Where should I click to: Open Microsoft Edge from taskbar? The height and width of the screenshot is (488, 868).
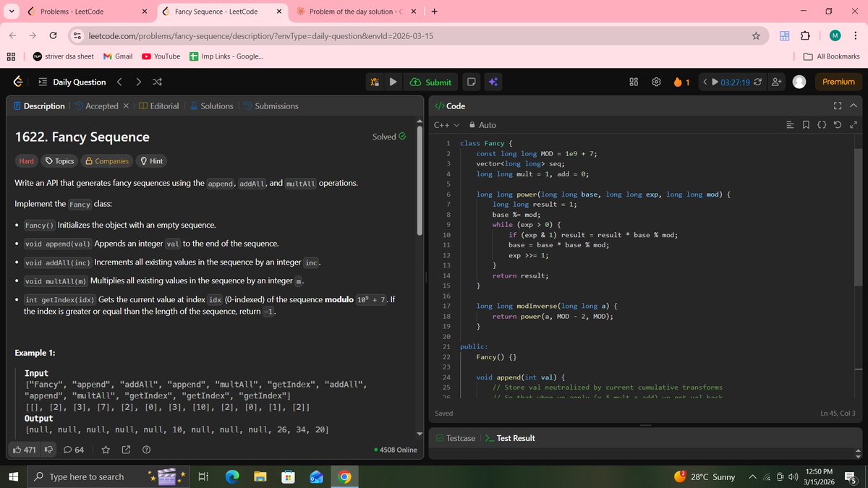[x=232, y=476]
